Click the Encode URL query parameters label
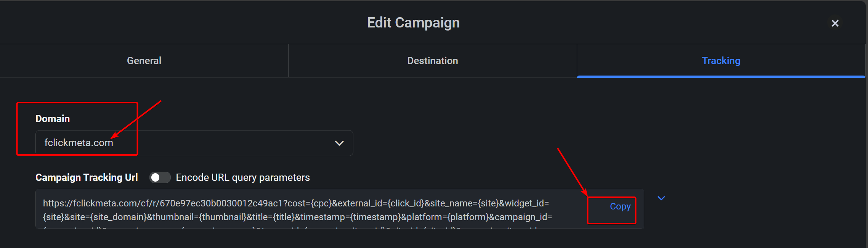 [243, 177]
